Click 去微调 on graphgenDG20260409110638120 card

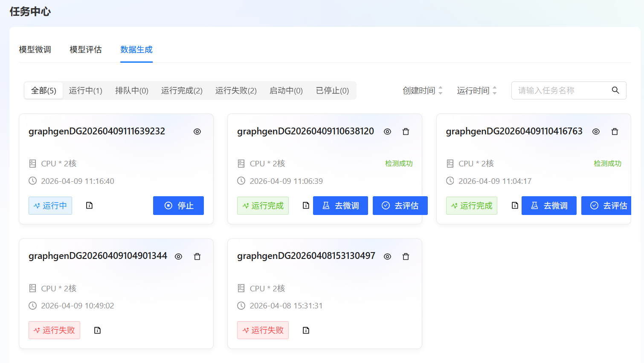coord(340,206)
